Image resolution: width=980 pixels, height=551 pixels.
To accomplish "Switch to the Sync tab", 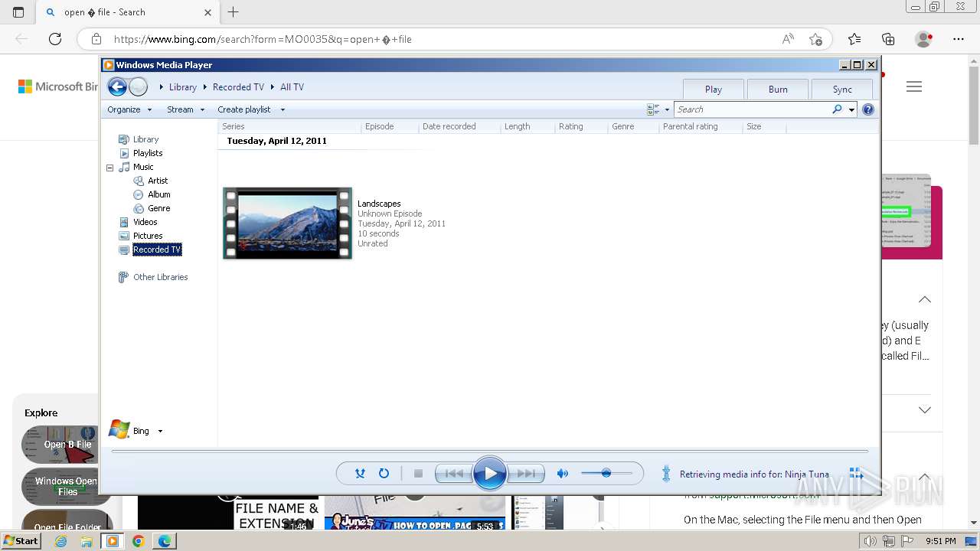I will pyautogui.click(x=842, y=89).
